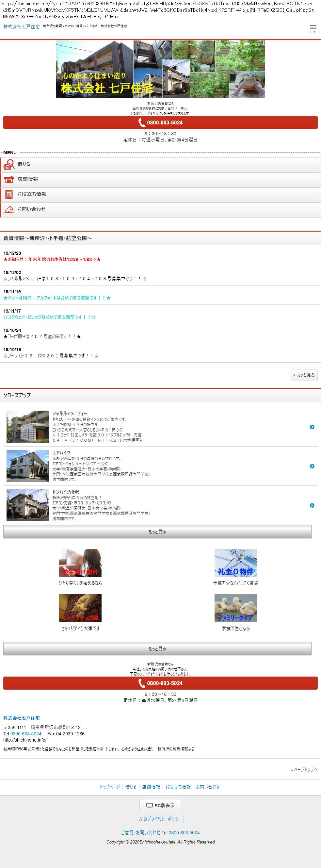Switch to PC版表示 view
Image resolution: width=321 pixels, height=868 pixels.
pyautogui.click(x=160, y=805)
